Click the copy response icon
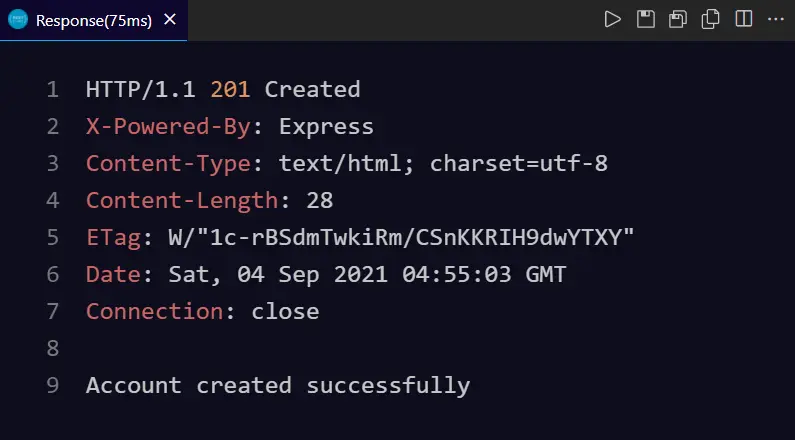The image size is (795, 440). [x=711, y=19]
